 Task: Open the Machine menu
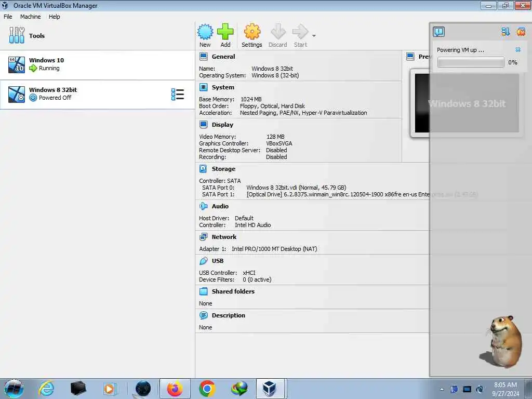tap(30, 17)
